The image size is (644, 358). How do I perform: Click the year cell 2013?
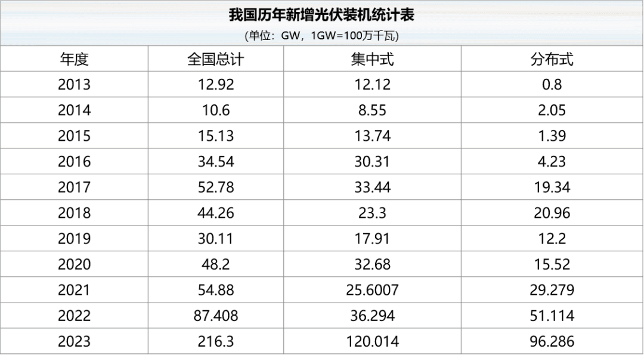(x=75, y=85)
